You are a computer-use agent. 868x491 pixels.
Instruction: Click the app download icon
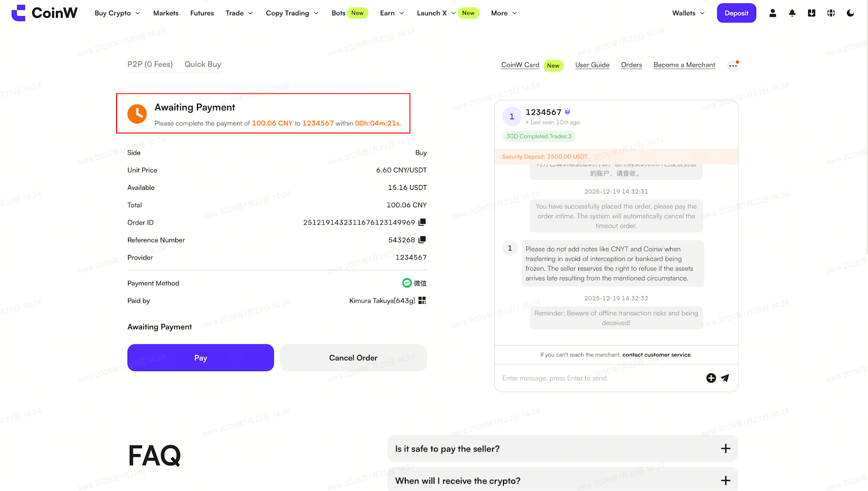coord(812,13)
